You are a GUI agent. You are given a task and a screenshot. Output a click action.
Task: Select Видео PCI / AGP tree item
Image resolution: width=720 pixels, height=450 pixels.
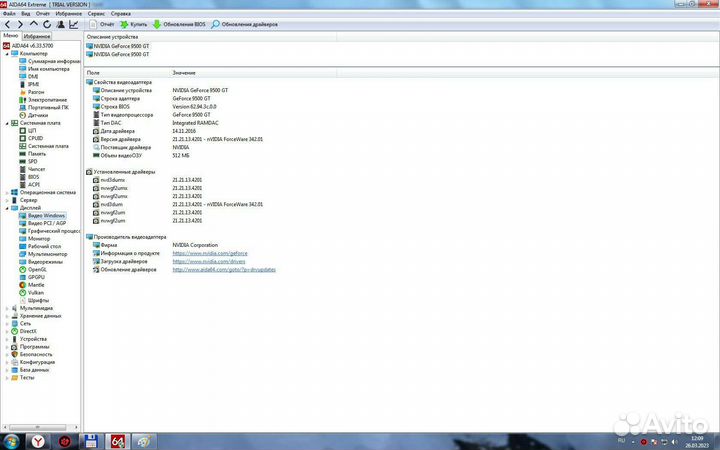43,223
